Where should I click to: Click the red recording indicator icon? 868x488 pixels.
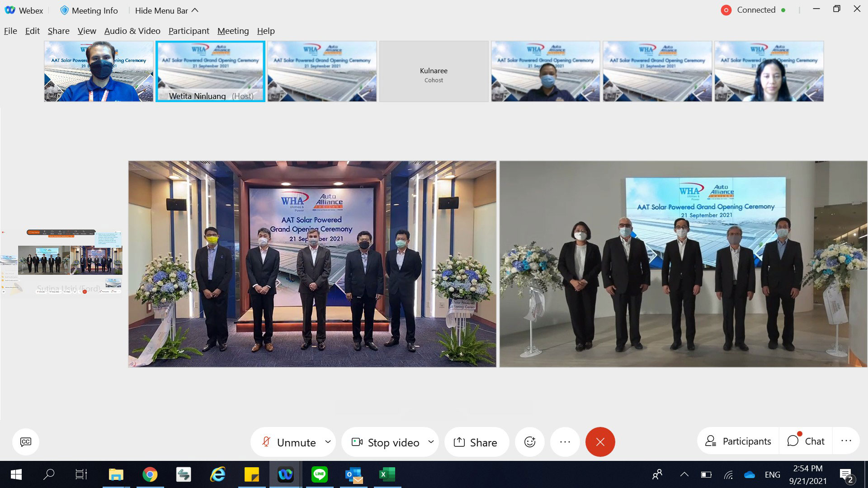(726, 10)
